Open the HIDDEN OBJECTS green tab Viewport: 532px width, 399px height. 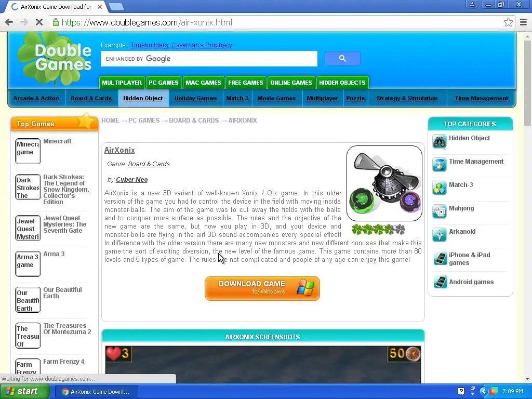(x=342, y=83)
